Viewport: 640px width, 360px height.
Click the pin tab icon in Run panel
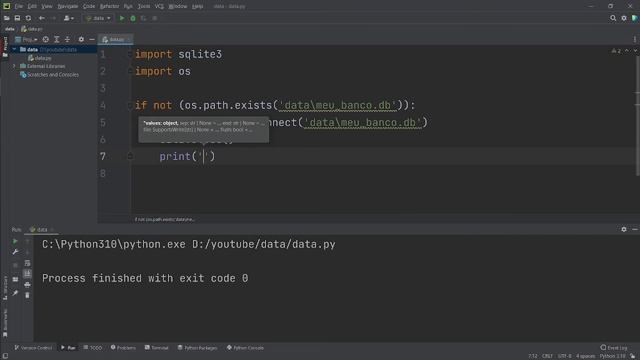(x=15, y=293)
